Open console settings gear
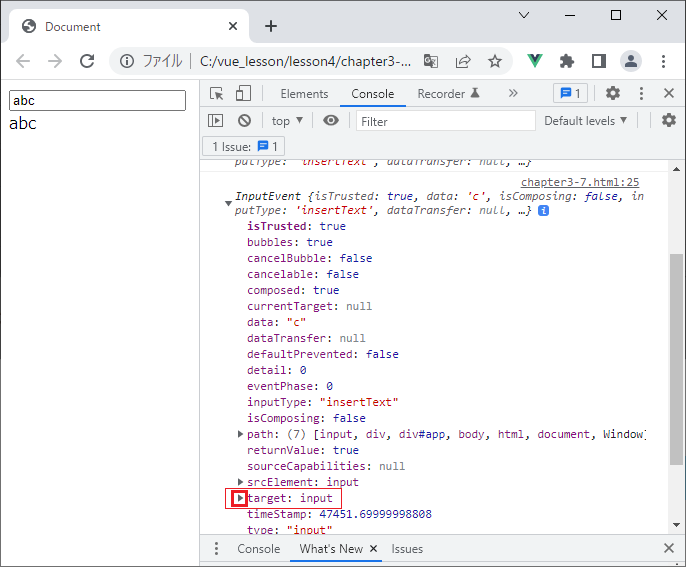 (668, 120)
